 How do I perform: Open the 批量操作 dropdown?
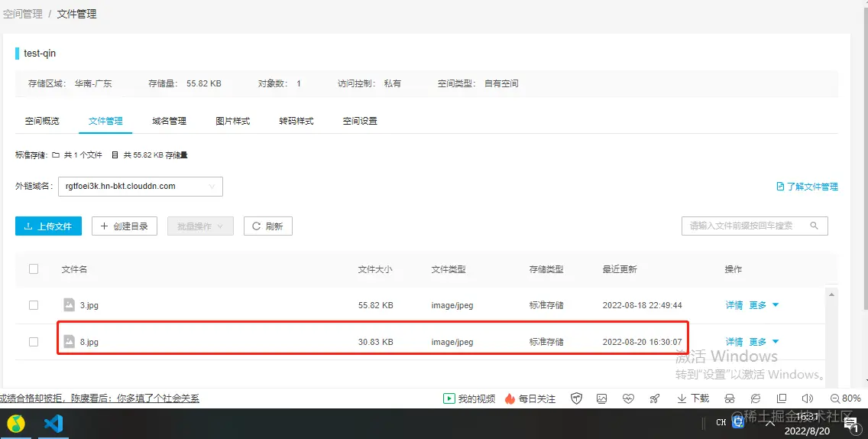200,226
